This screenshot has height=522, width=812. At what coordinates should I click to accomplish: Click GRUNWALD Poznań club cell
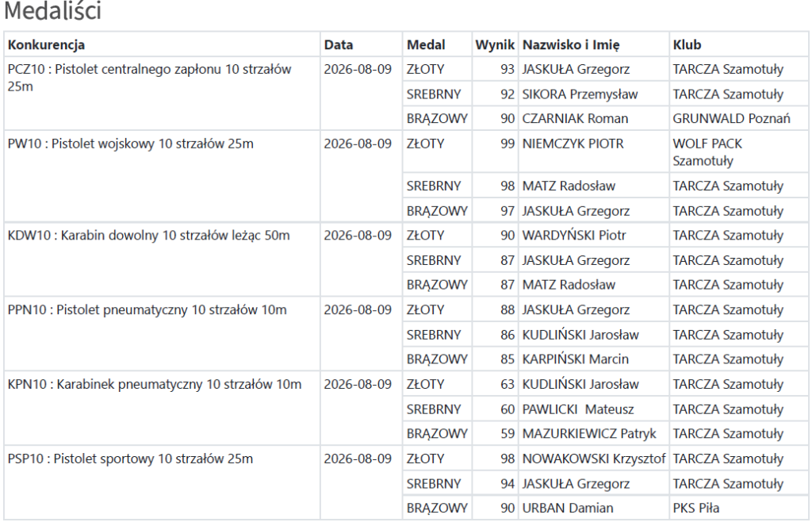738,118
